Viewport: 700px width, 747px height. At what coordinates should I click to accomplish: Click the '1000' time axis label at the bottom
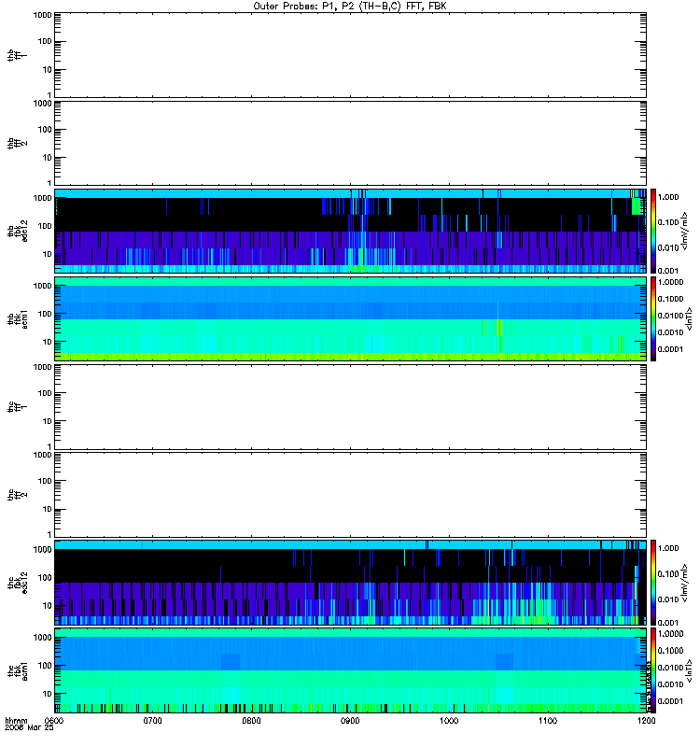(x=449, y=721)
